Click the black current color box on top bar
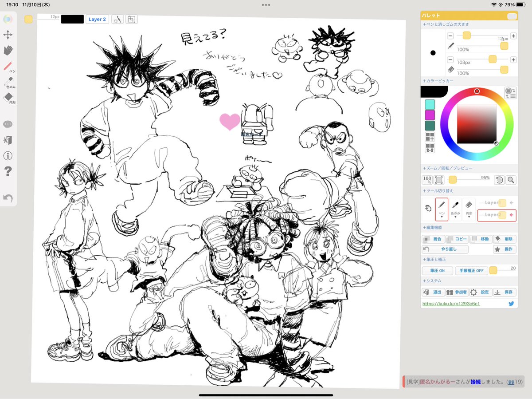This screenshot has height=399, width=532. tap(72, 19)
